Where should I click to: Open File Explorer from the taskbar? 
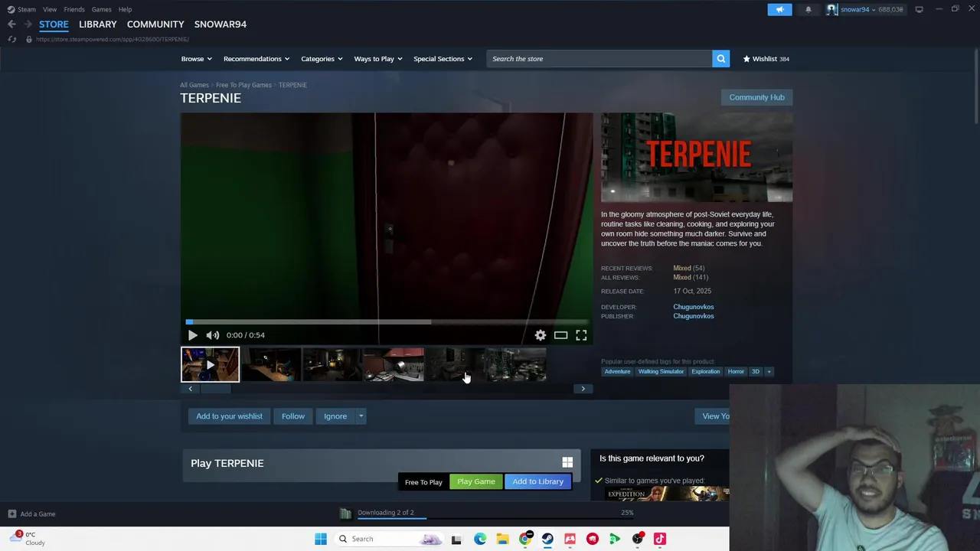click(502, 539)
